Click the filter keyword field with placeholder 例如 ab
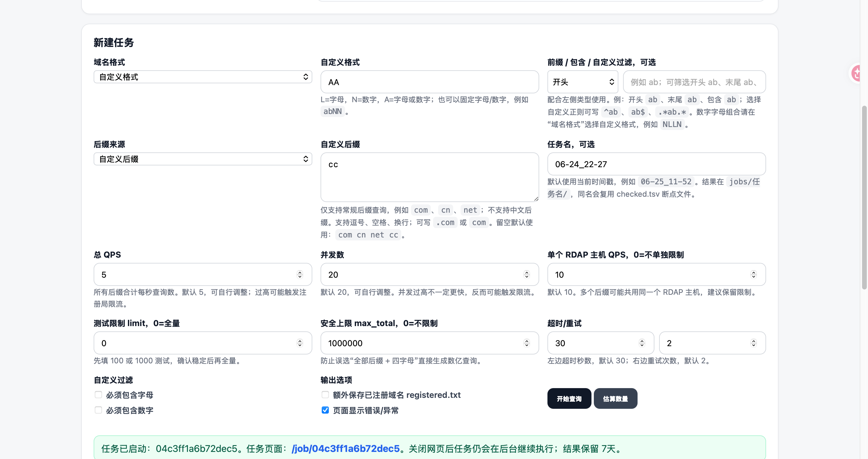Viewport: 868px width, 459px height. tap(694, 82)
